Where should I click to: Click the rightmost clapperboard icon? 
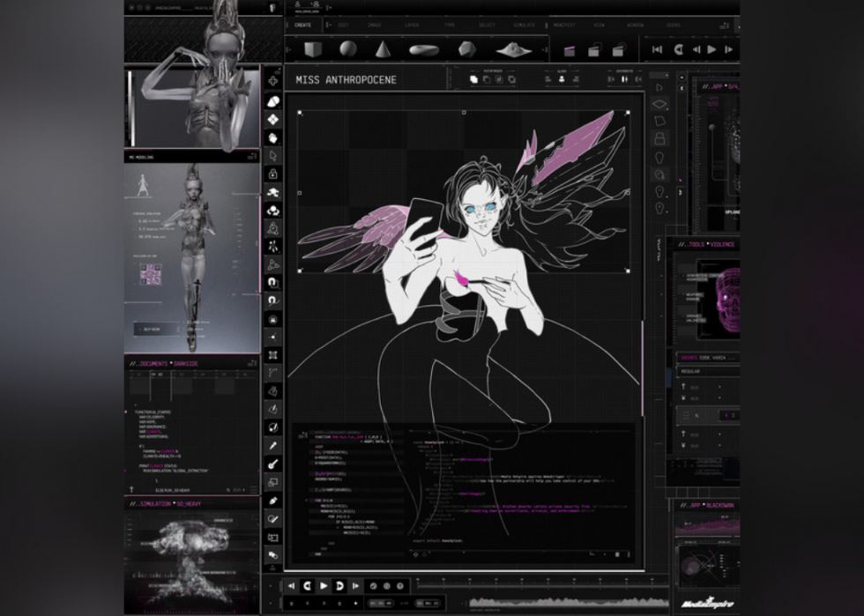pyautogui.click(x=618, y=51)
